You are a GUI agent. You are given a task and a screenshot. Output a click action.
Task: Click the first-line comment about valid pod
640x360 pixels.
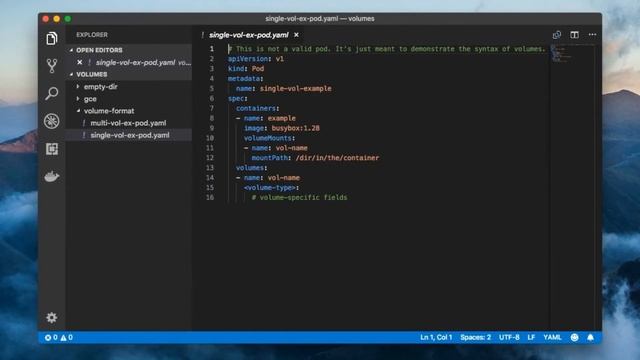click(387, 49)
